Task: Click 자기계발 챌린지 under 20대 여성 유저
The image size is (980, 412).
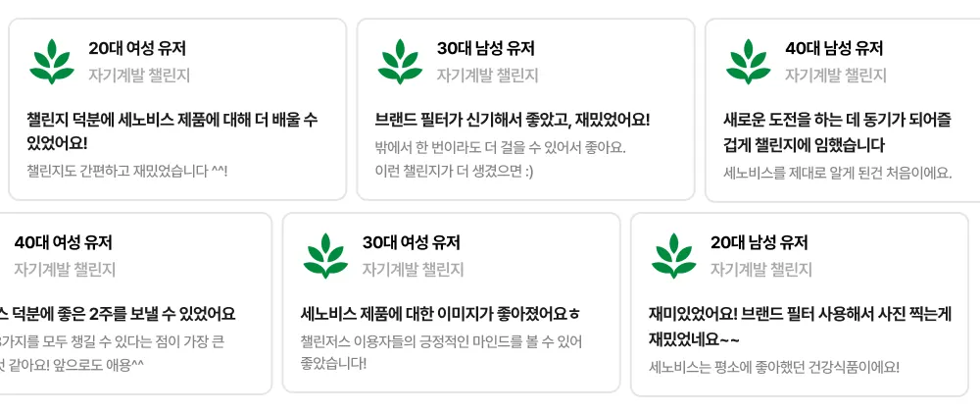Action: pos(139,76)
